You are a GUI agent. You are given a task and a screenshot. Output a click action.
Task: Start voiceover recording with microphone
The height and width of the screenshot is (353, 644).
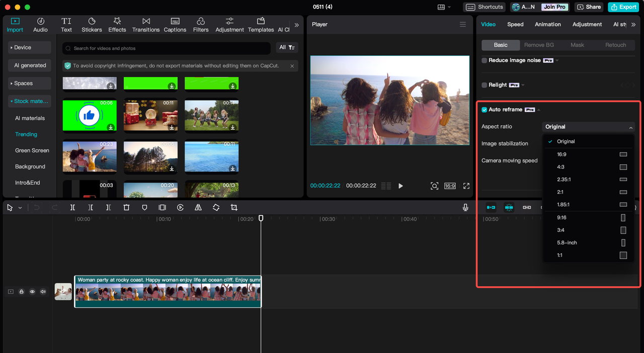click(465, 207)
